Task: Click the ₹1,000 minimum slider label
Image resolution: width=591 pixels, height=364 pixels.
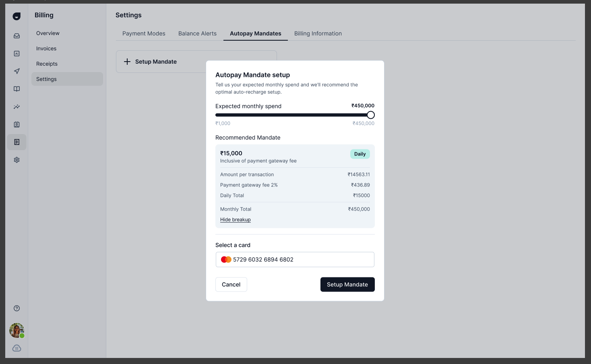Action: 223,123
